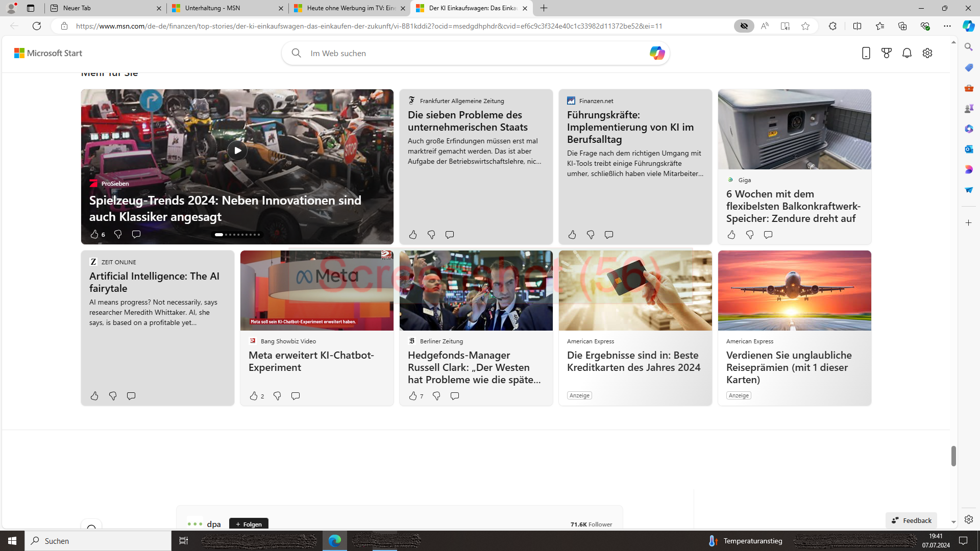
Task: Click the notifications bell icon
Action: 907,53
